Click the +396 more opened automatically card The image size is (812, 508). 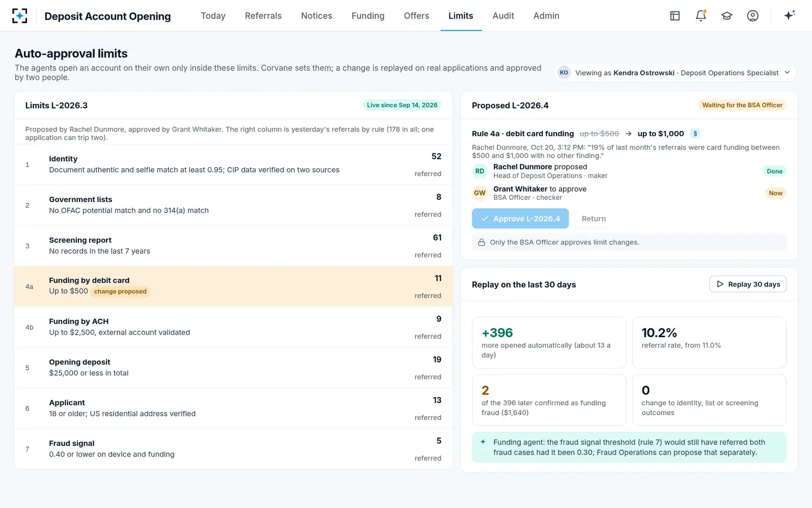549,343
